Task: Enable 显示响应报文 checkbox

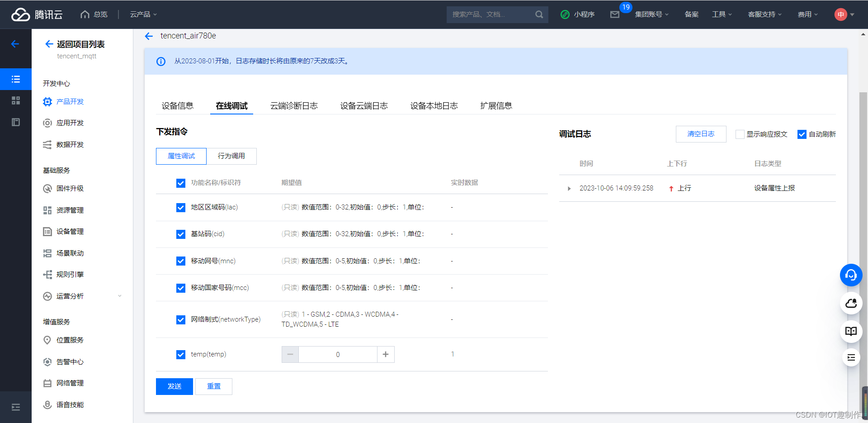Action: [x=740, y=134]
